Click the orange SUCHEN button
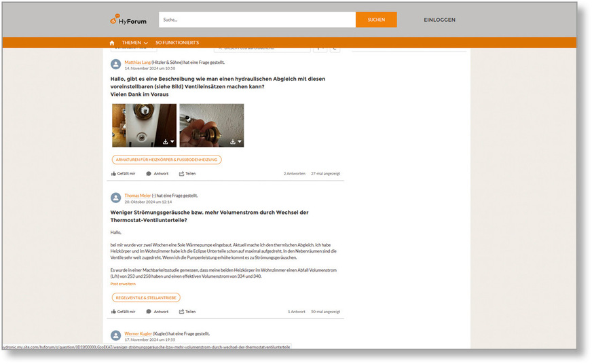The height and width of the screenshot is (364, 592). [x=376, y=20]
